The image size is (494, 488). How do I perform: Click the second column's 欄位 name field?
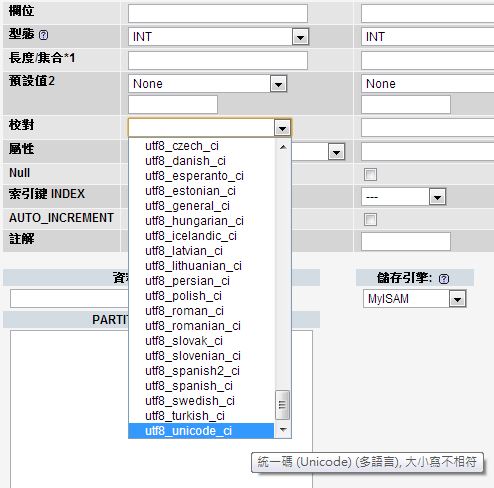(428, 13)
